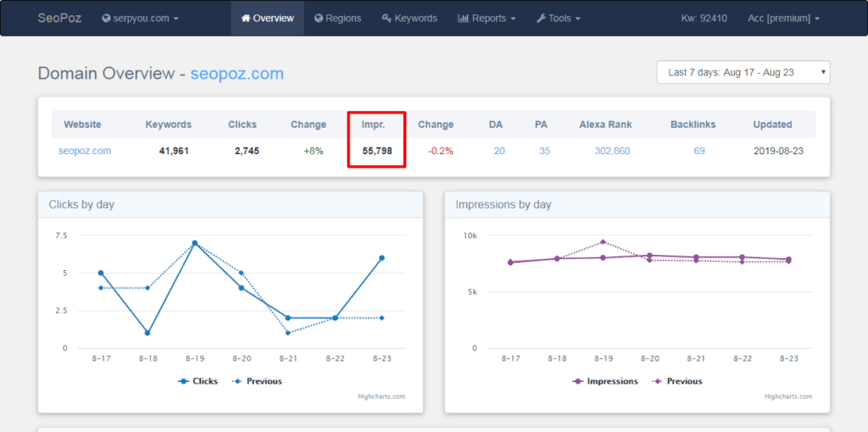Click the Clicks by day panel title
This screenshot has width=868, height=432.
(x=81, y=205)
